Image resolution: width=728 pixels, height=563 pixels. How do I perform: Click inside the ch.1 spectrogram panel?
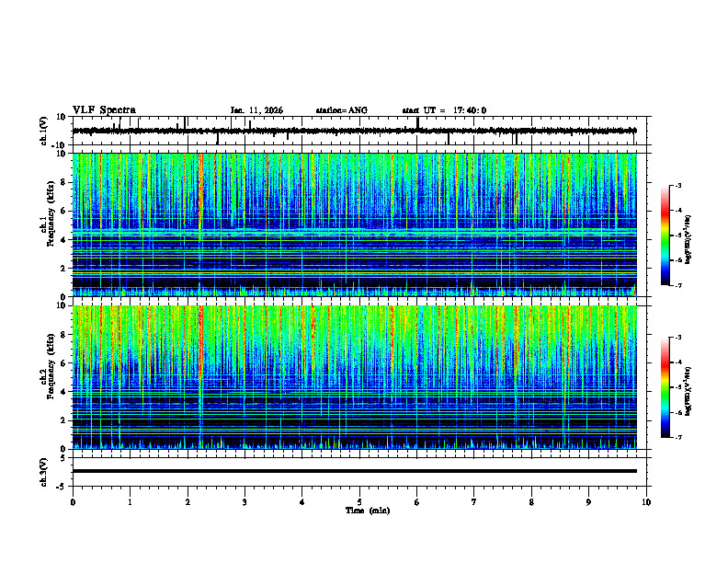[x=355, y=224]
